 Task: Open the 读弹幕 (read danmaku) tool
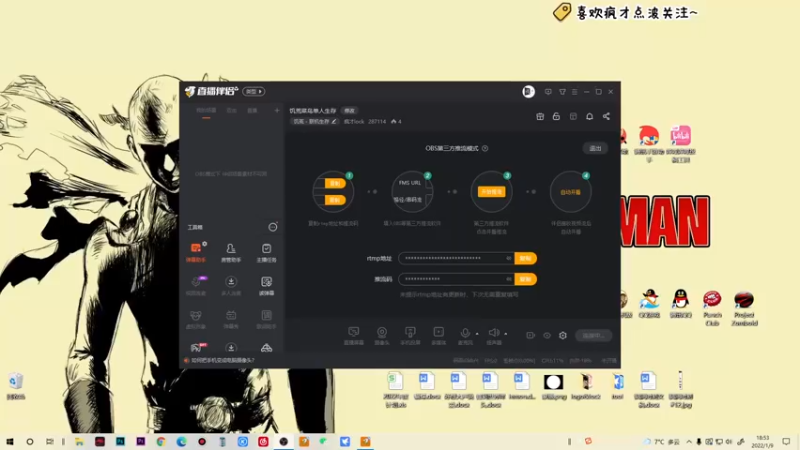pyautogui.click(x=266, y=286)
